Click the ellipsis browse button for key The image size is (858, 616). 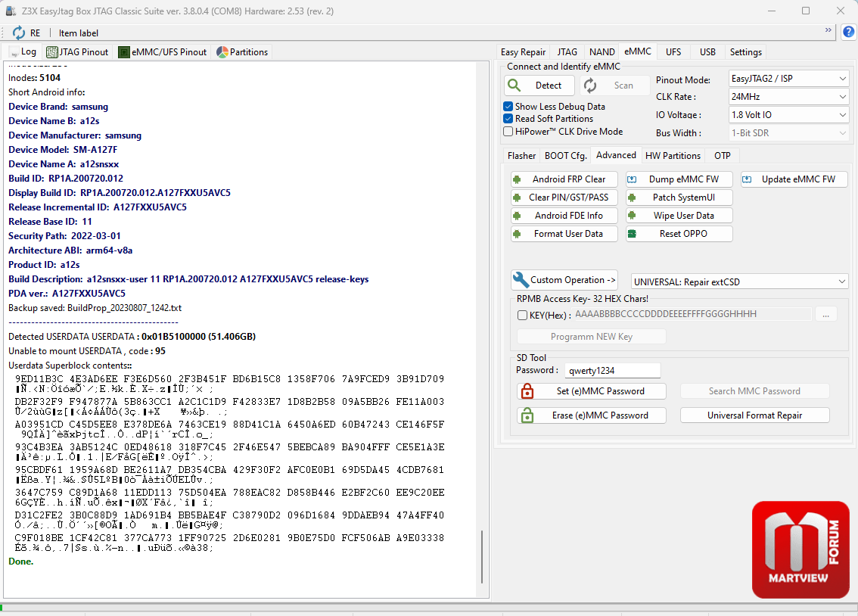(x=825, y=315)
